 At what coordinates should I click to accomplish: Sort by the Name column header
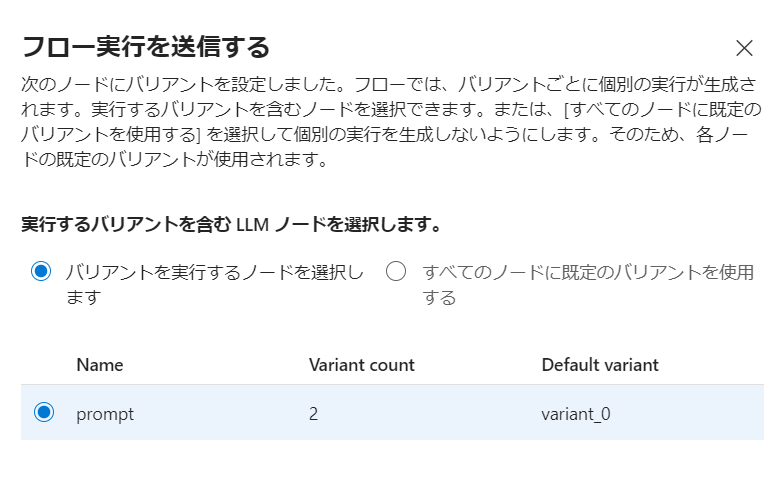coord(100,365)
